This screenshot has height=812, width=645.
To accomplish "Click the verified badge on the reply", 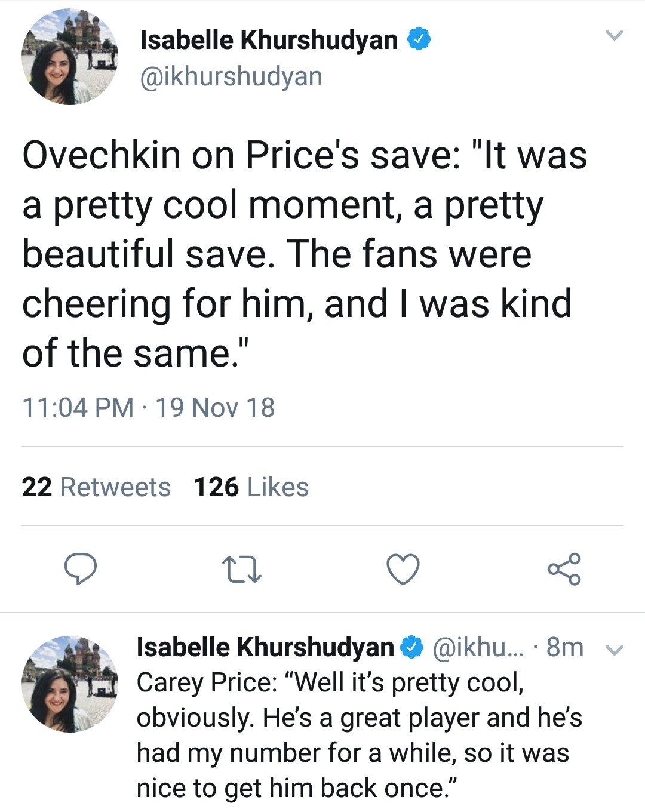I will pos(412,647).
